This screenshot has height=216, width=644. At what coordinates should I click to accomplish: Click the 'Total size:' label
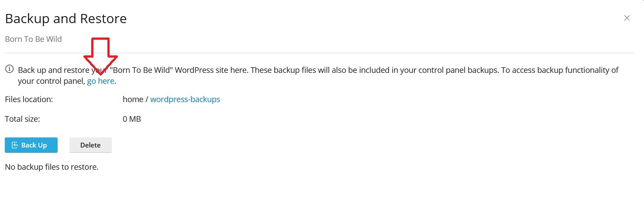pyautogui.click(x=22, y=119)
